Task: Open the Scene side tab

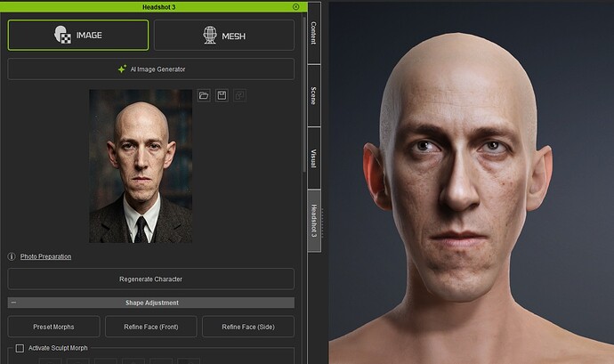Action: pos(314,95)
